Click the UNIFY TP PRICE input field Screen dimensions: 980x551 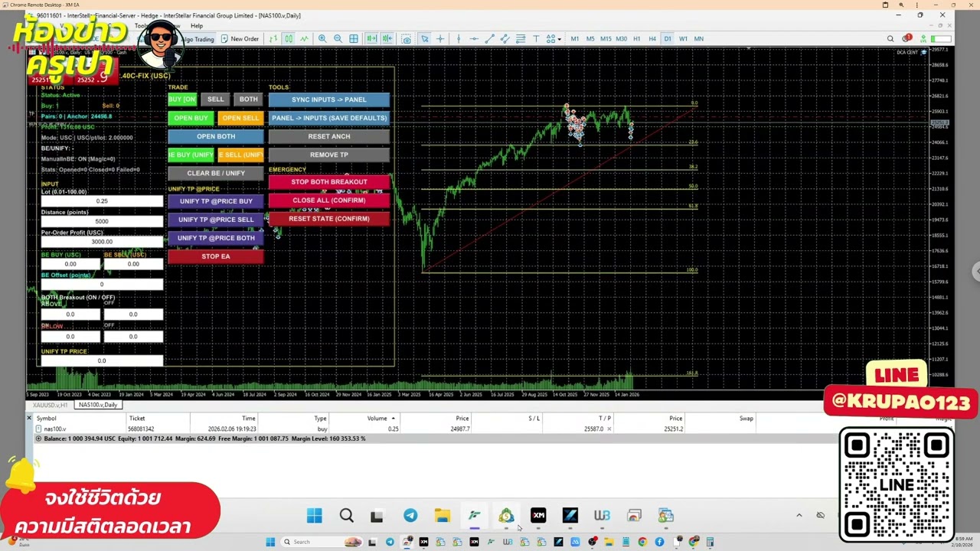[102, 360]
